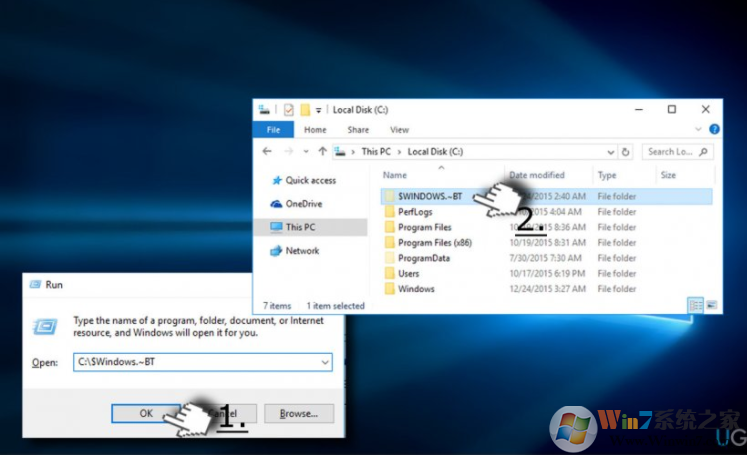Select the Program Files (x86) folder

(432, 243)
